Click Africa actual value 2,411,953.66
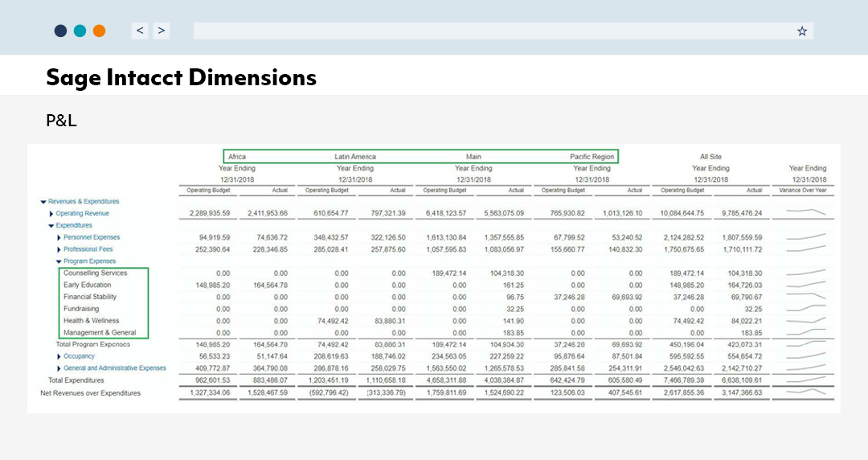This screenshot has height=460, width=868. pyautogui.click(x=268, y=213)
